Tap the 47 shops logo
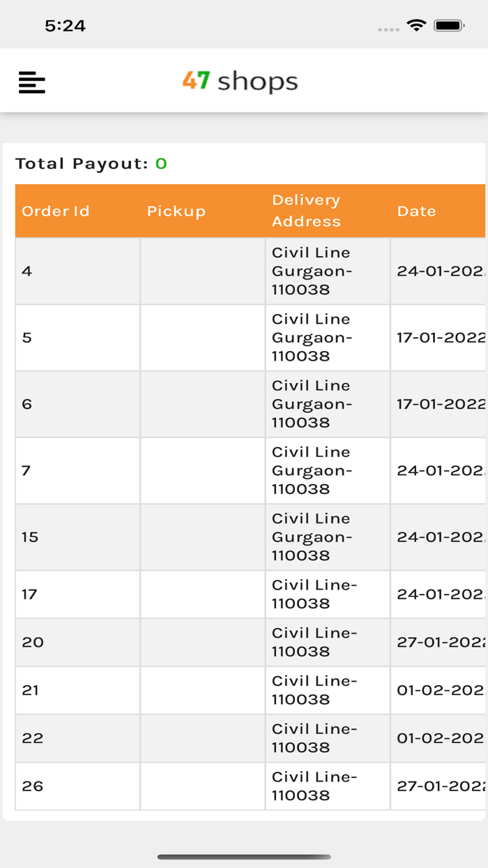 pyautogui.click(x=241, y=81)
